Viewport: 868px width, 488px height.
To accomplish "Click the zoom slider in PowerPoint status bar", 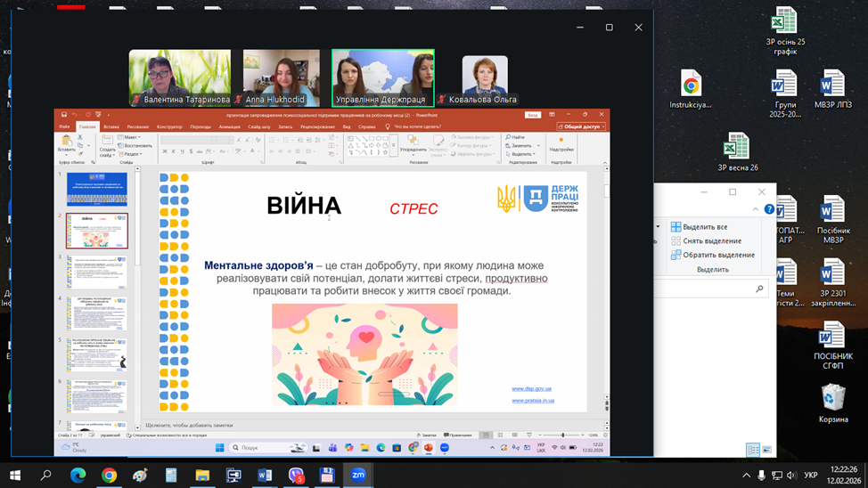I will tap(562, 435).
